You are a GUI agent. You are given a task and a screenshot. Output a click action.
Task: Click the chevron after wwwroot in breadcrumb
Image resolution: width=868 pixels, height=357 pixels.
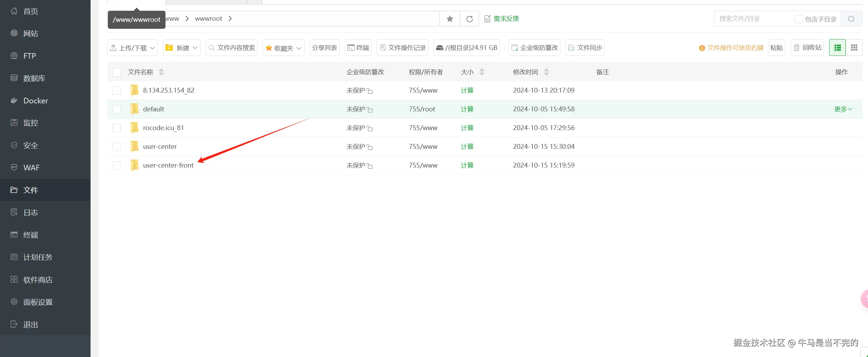pos(230,19)
